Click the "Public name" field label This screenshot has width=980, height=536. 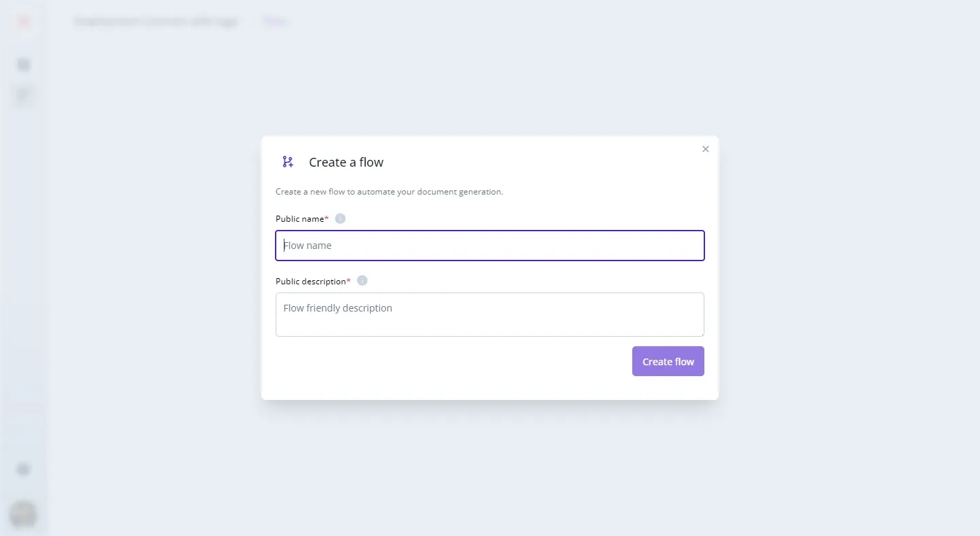(299, 218)
